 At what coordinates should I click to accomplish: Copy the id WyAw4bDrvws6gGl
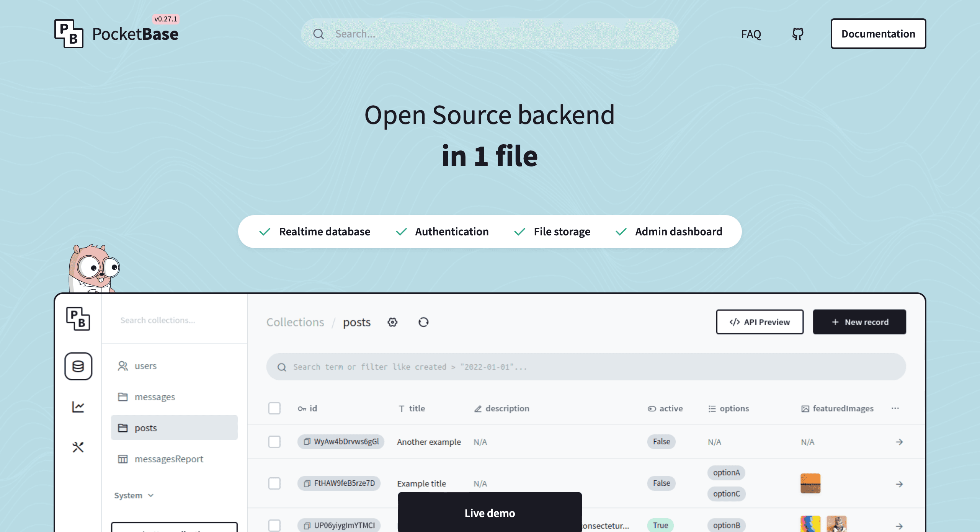click(x=307, y=442)
